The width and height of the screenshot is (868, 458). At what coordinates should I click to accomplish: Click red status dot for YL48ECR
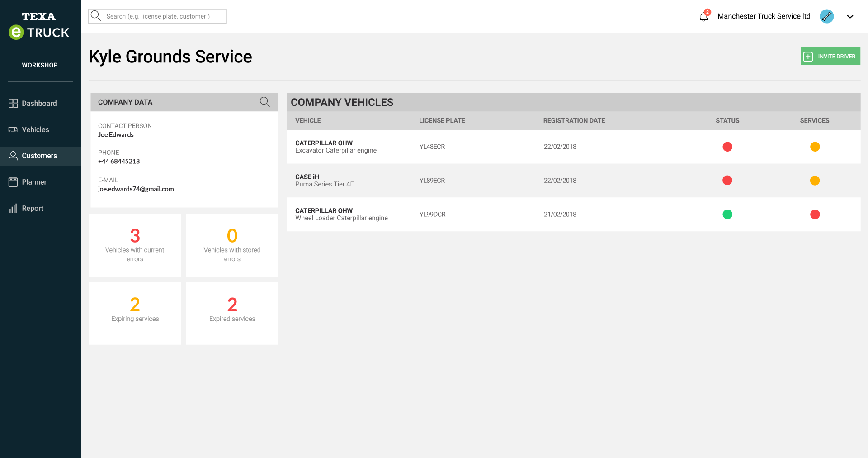[x=727, y=147]
